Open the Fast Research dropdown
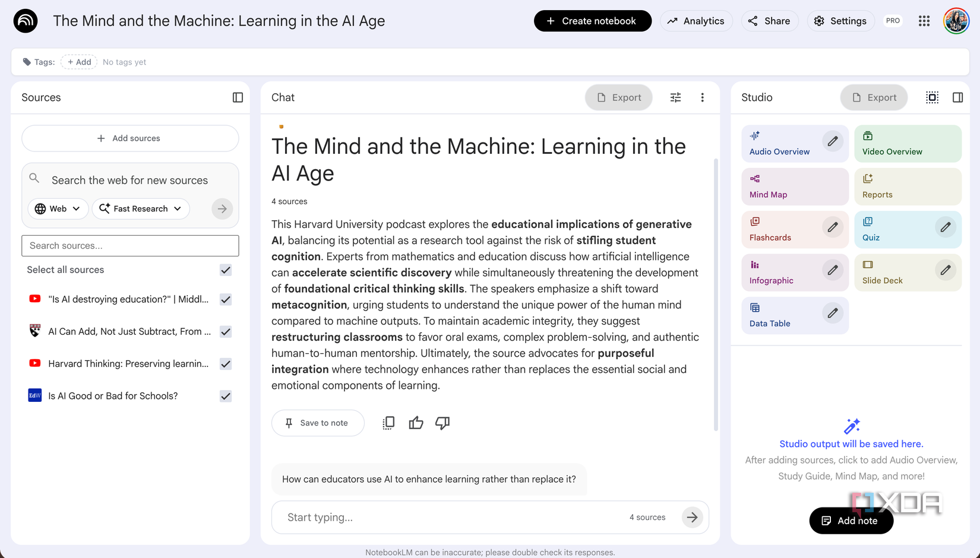The width and height of the screenshot is (980, 558). [141, 209]
